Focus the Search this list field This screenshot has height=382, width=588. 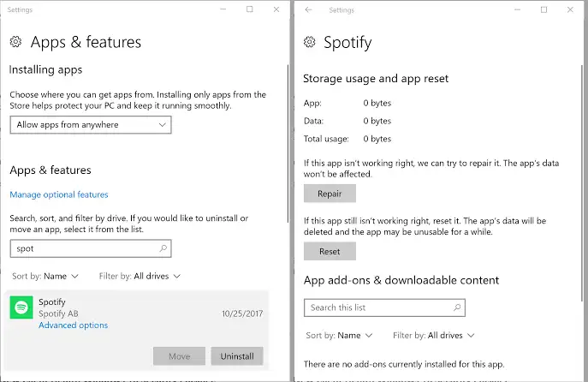pyautogui.click(x=384, y=307)
